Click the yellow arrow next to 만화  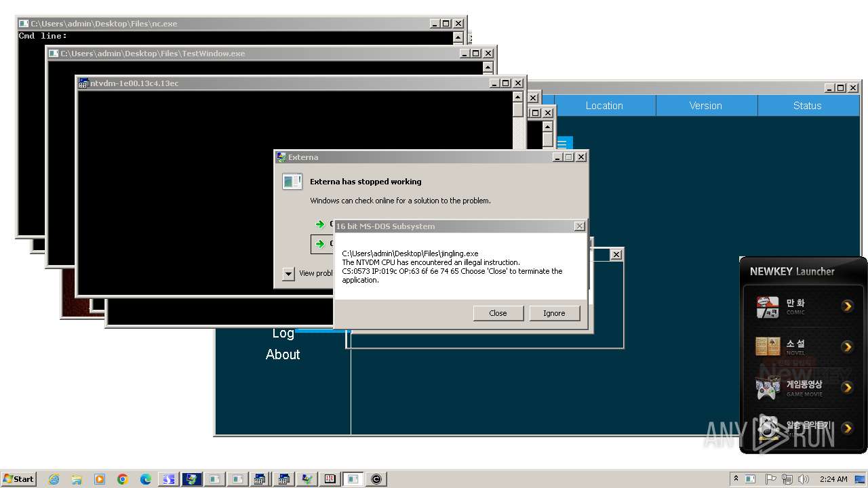click(847, 306)
